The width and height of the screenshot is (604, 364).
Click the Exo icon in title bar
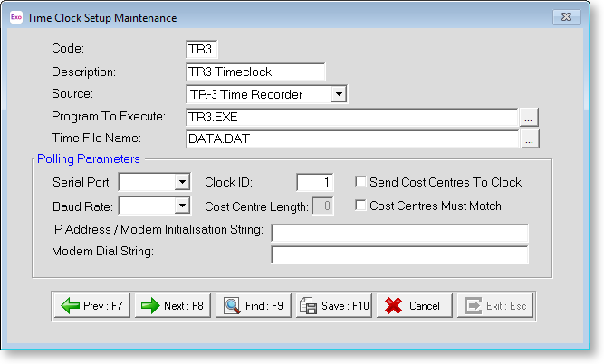(15, 17)
